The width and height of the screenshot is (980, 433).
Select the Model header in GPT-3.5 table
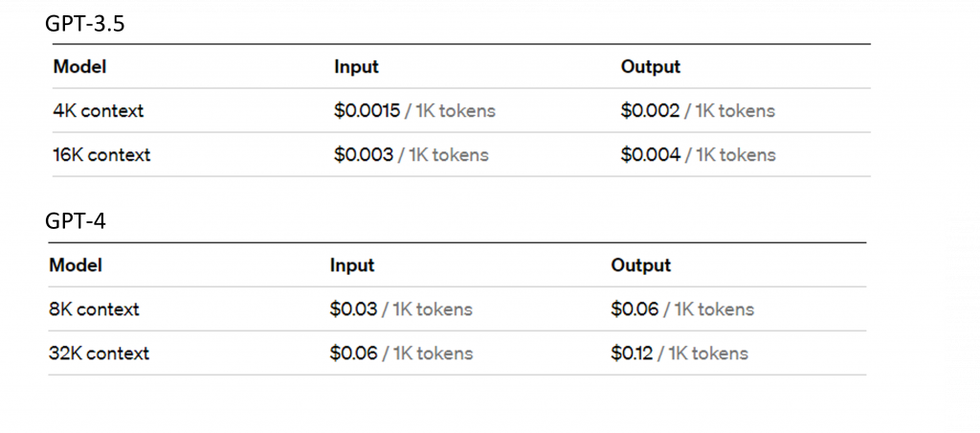click(79, 67)
